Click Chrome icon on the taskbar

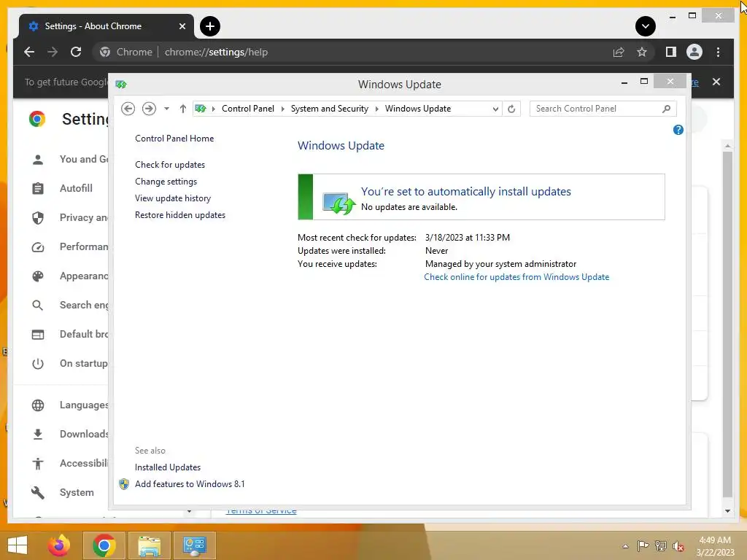pos(104,545)
